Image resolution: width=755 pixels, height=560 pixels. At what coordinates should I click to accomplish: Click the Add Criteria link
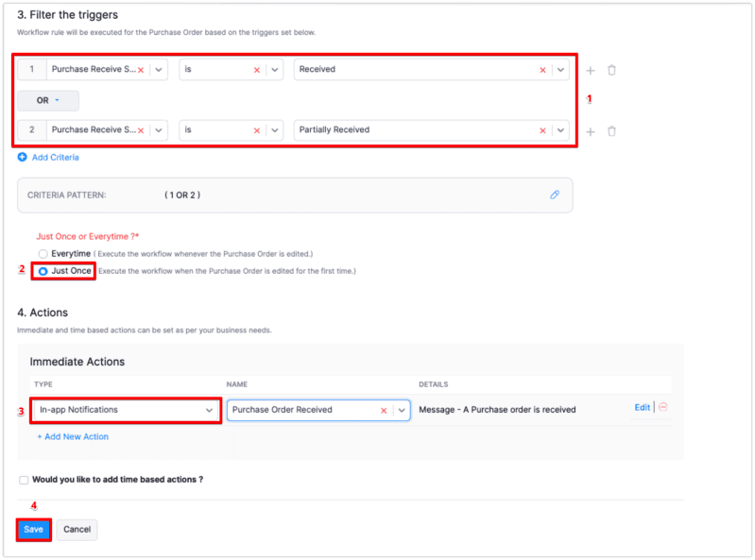[x=55, y=158]
